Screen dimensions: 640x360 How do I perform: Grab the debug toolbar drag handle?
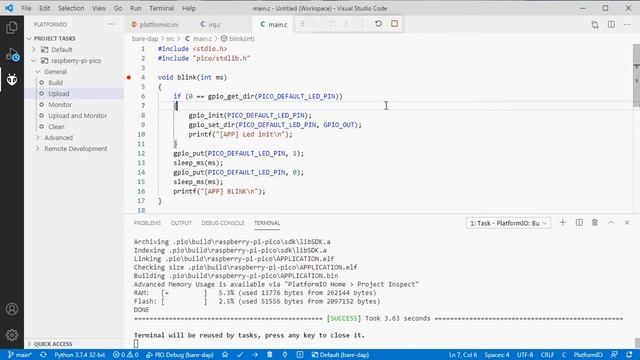click(302, 24)
